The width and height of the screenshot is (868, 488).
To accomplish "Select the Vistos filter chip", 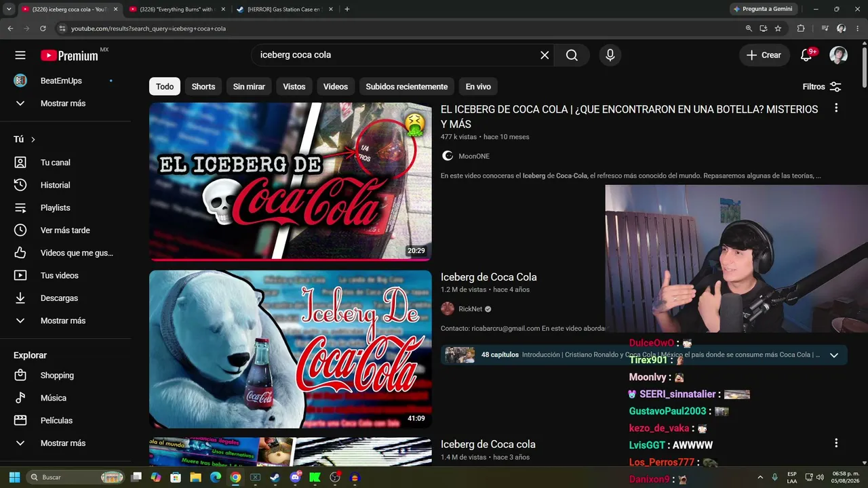I will coord(294,87).
